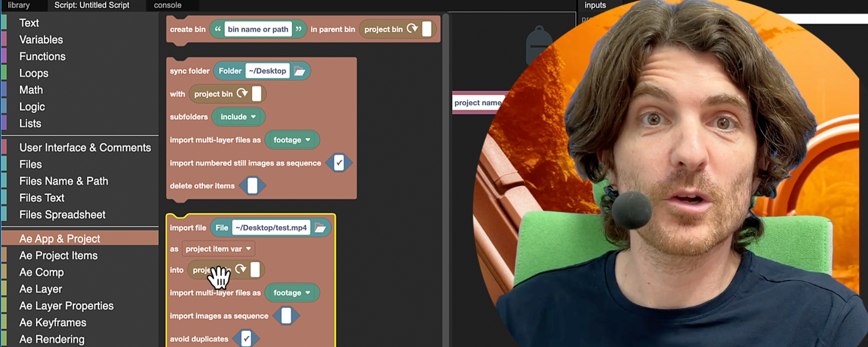The image size is (868, 347).
Task: Open the library tab
Action: pos(19,5)
